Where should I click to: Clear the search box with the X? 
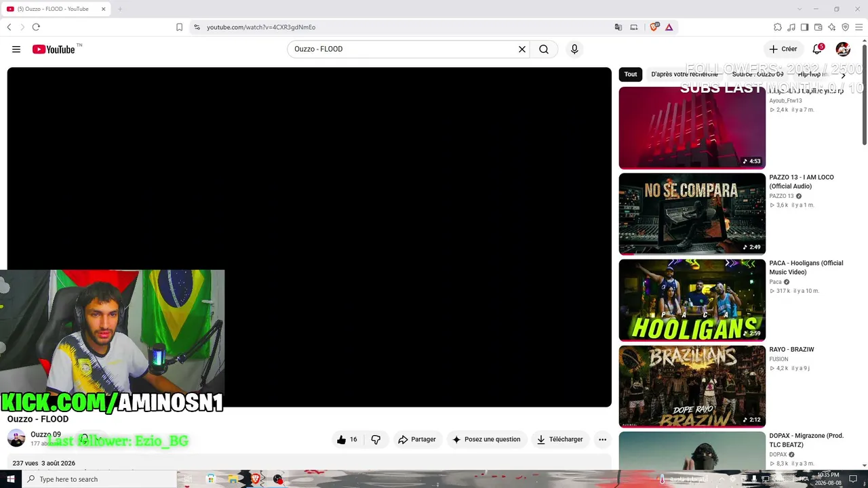coord(522,49)
